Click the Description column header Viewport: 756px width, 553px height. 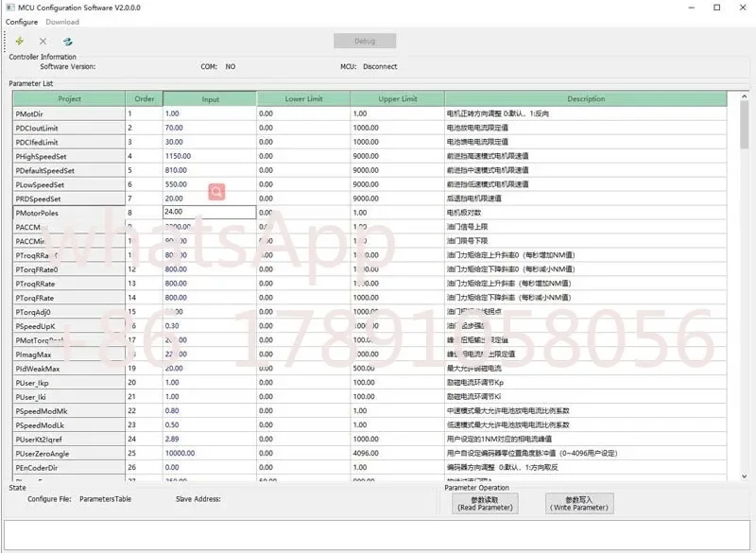pyautogui.click(x=586, y=98)
